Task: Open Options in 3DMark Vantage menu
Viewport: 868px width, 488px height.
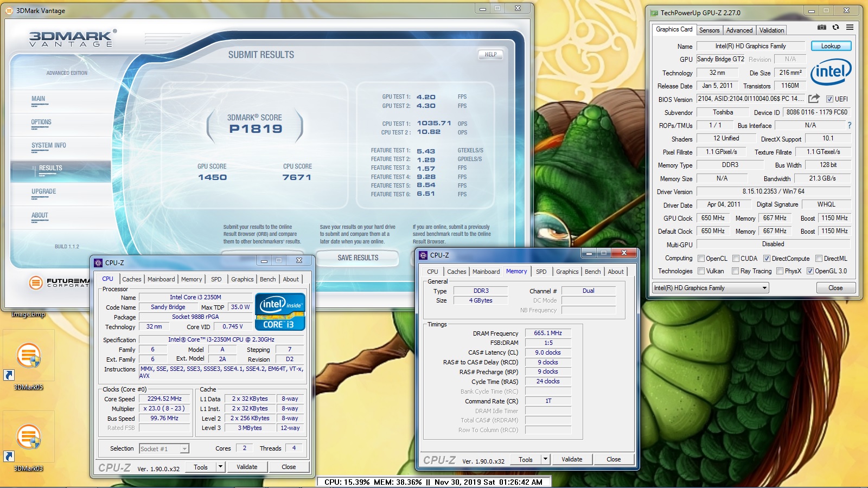Action: (41, 122)
